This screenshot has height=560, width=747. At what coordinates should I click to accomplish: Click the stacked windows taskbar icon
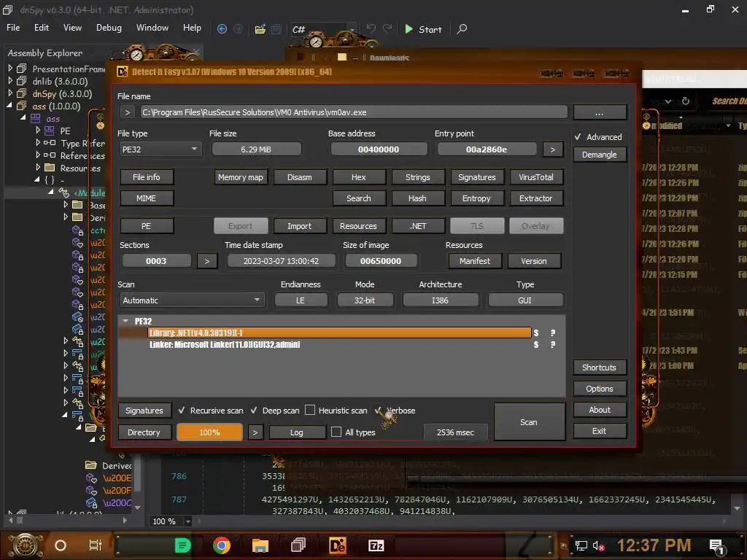pos(298,545)
